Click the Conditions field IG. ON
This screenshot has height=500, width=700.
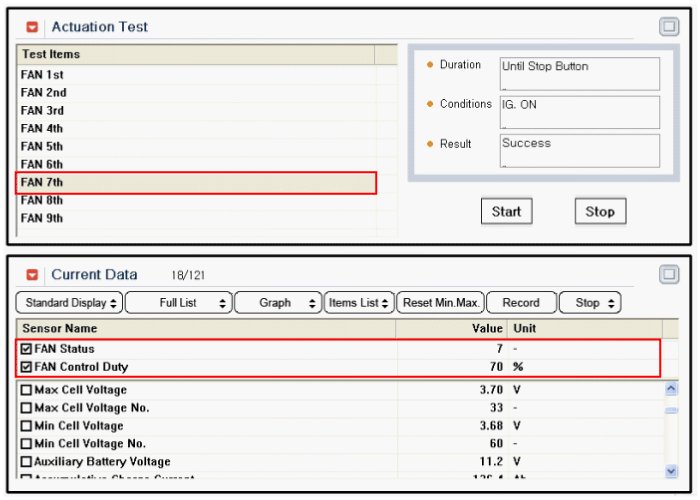579,112
